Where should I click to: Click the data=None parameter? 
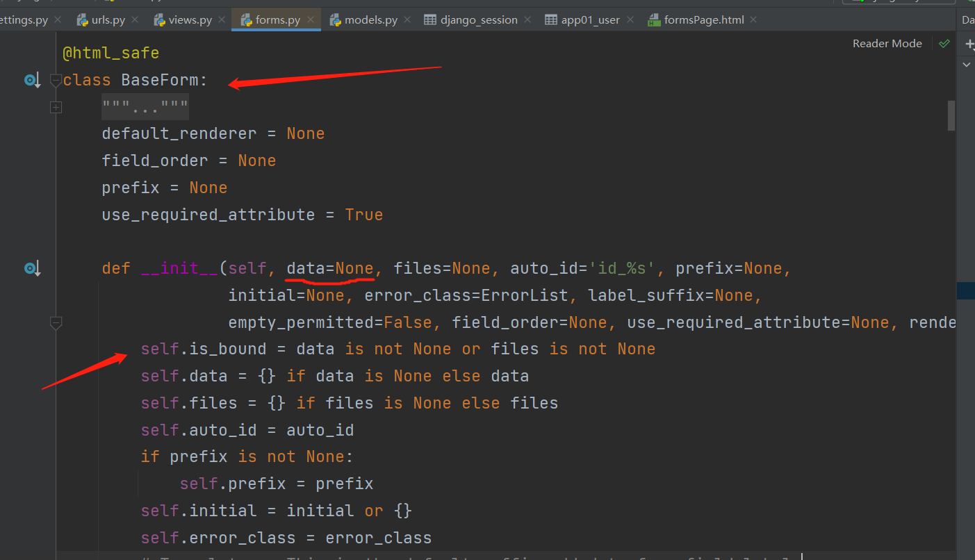[x=330, y=268]
